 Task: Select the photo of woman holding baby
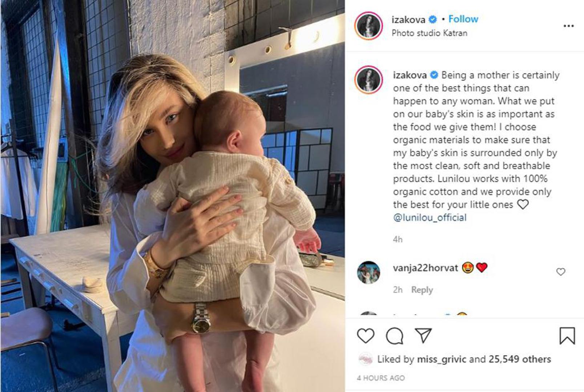173,196
